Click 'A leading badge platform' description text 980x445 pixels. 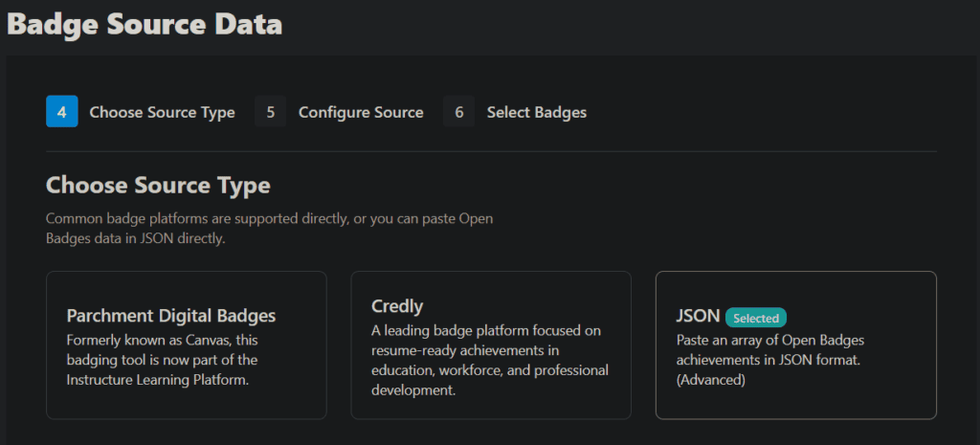click(x=489, y=360)
